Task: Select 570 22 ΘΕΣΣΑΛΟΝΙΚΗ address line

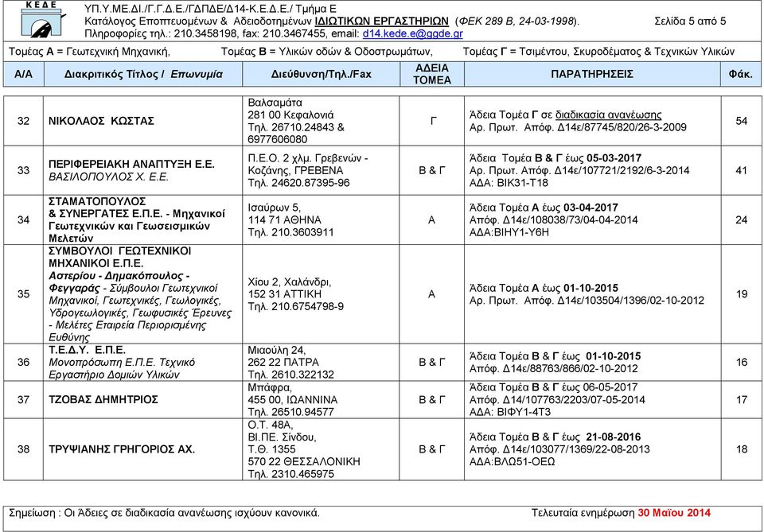Action: [304, 461]
